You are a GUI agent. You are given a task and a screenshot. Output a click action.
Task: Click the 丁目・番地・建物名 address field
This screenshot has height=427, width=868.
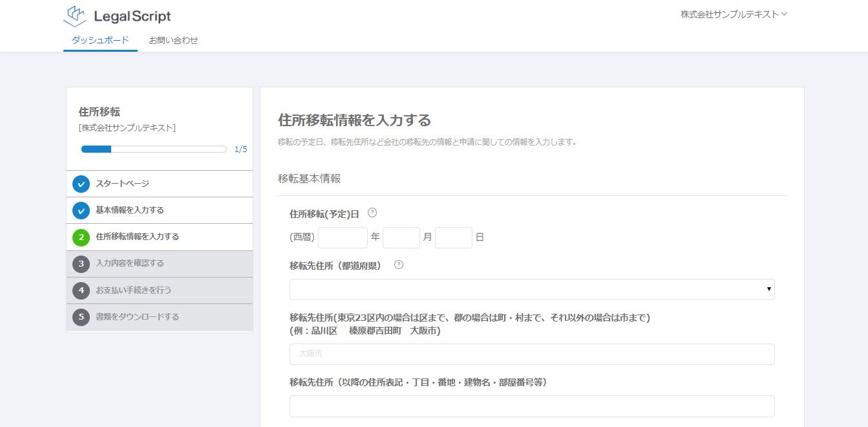tap(531, 406)
